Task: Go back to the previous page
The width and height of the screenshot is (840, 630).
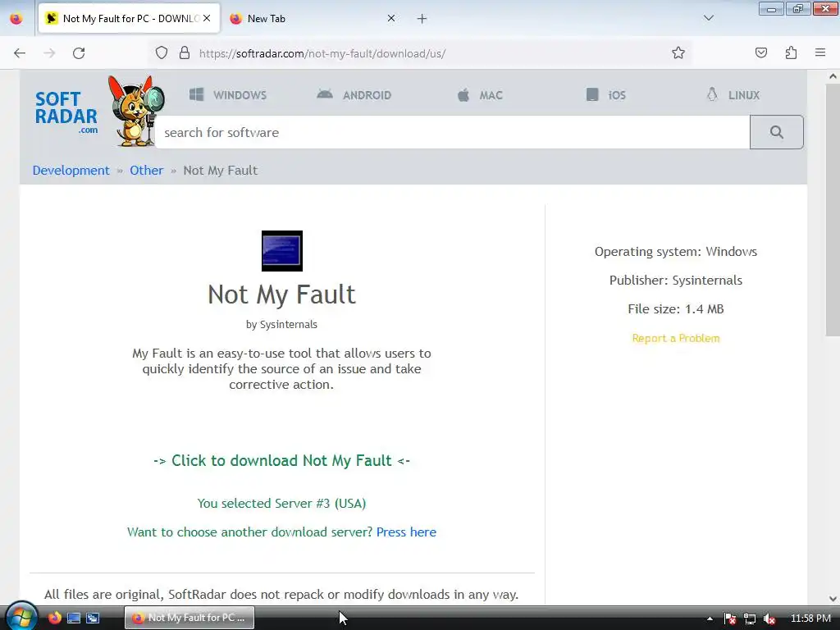Action: coord(20,53)
